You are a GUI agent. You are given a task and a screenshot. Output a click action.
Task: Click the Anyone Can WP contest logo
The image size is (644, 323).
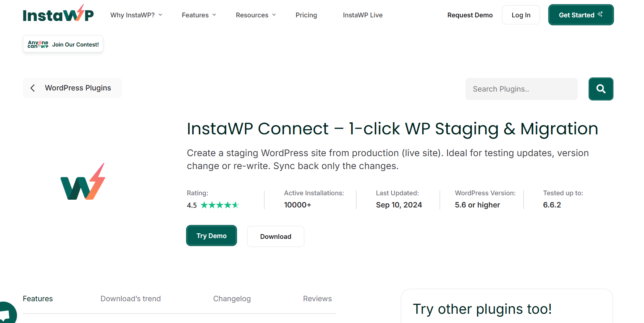pyautogui.click(x=38, y=44)
